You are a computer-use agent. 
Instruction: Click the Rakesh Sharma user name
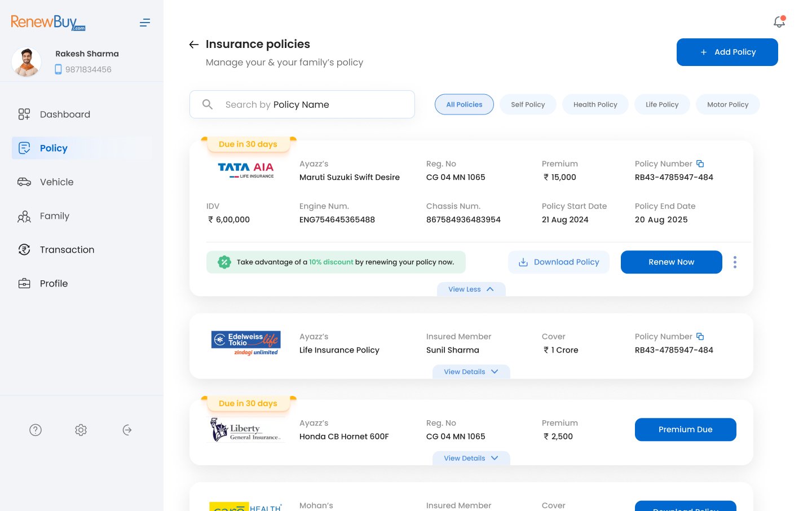87,54
